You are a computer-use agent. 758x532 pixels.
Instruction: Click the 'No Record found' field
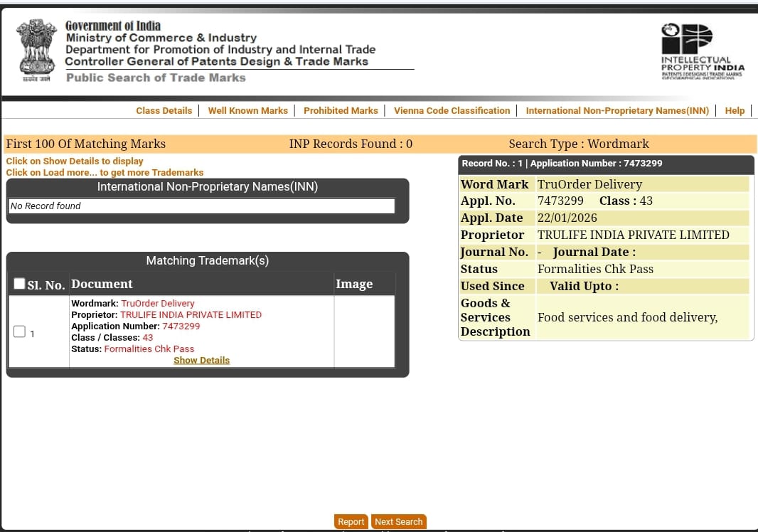click(x=201, y=206)
